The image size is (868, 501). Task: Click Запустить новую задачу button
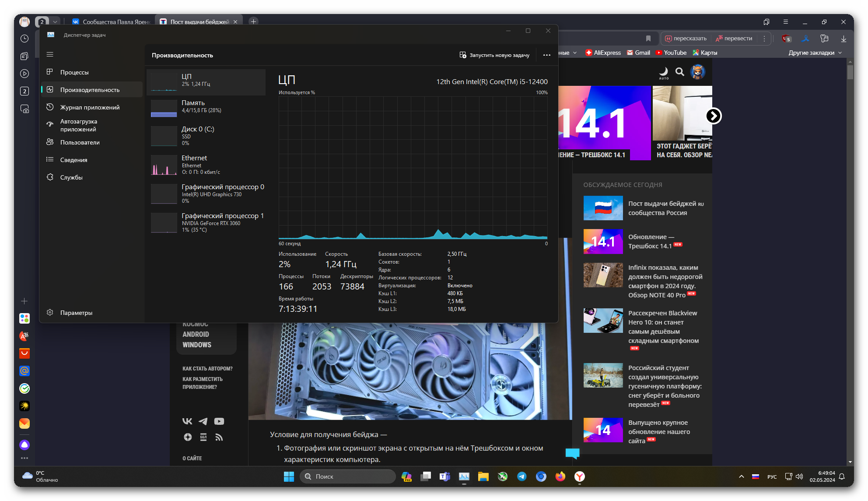(494, 55)
